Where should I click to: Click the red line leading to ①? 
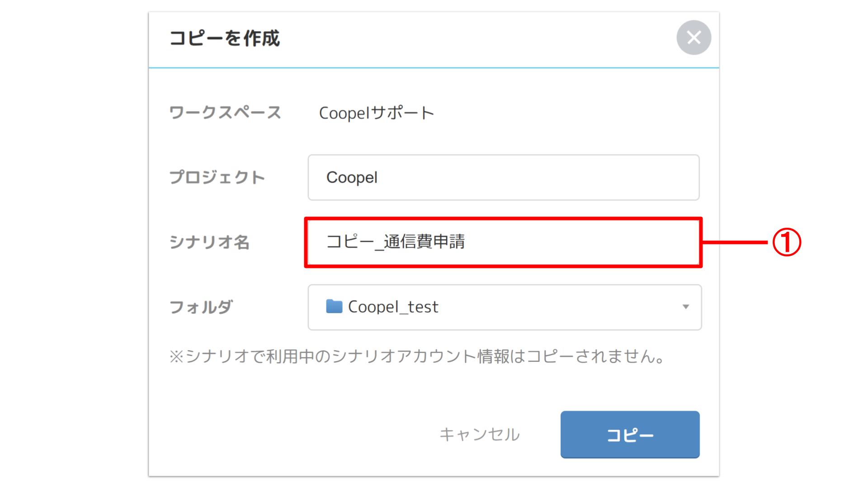[x=736, y=243]
